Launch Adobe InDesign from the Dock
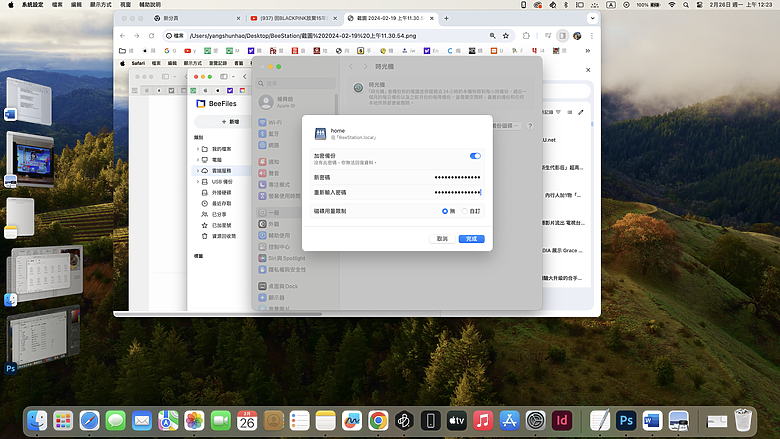780x439 pixels. tap(562, 421)
